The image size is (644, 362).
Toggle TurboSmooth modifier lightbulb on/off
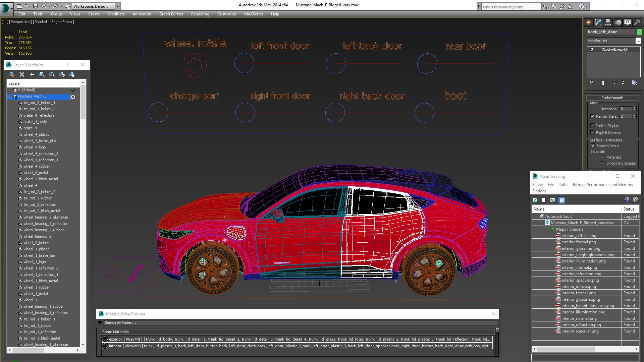coord(592,50)
